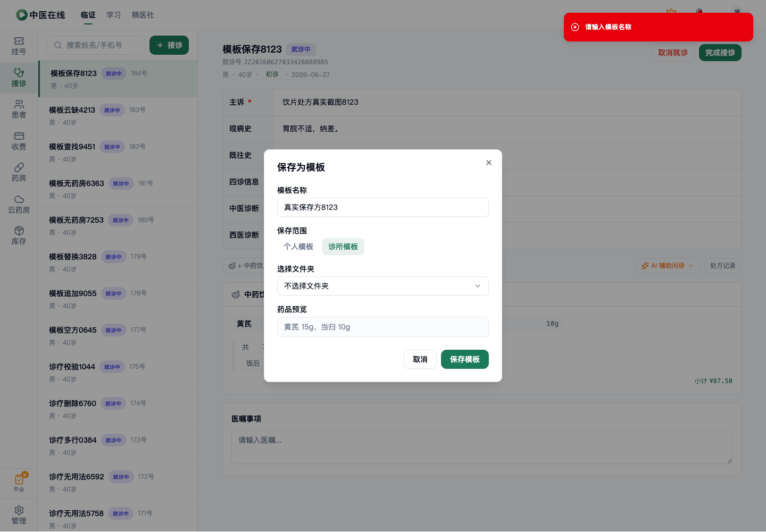Select 个人模板 save scope
Screen dimensions: 766x532
coord(298,247)
